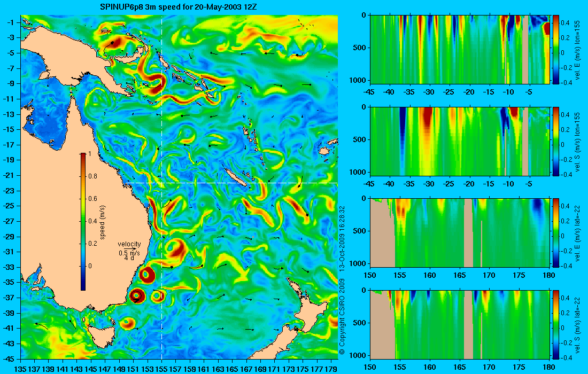The width and height of the screenshot is (588, 374).
Task: Click the eastward velocity section at lon=155
Action: [x=460, y=49]
